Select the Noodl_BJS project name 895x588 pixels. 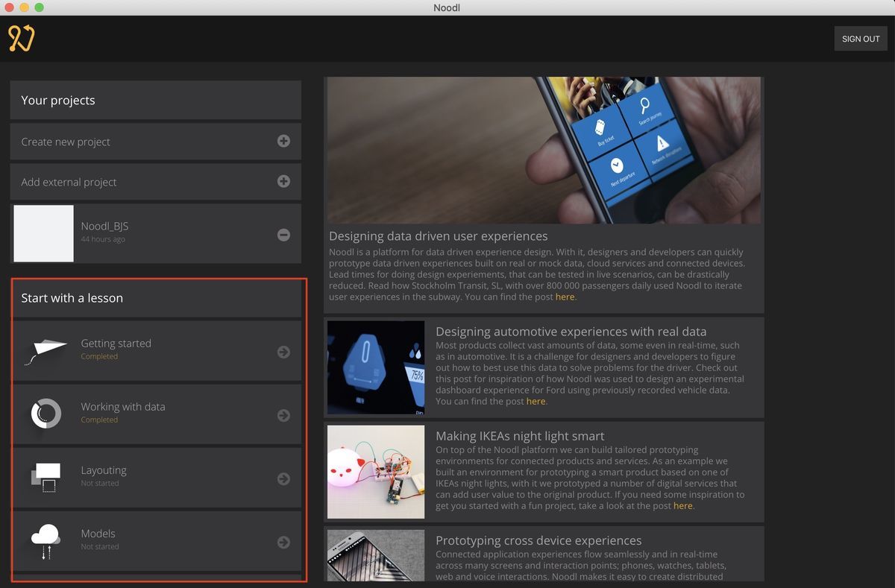click(x=104, y=226)
